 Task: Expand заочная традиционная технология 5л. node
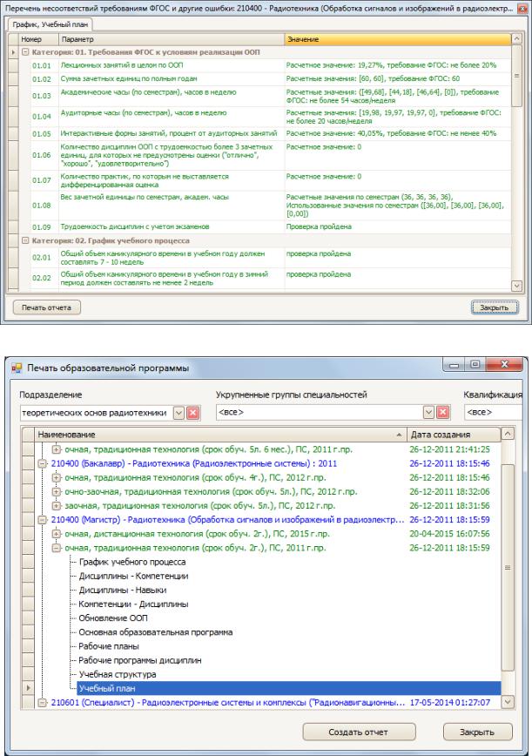(x=57, y=506)
